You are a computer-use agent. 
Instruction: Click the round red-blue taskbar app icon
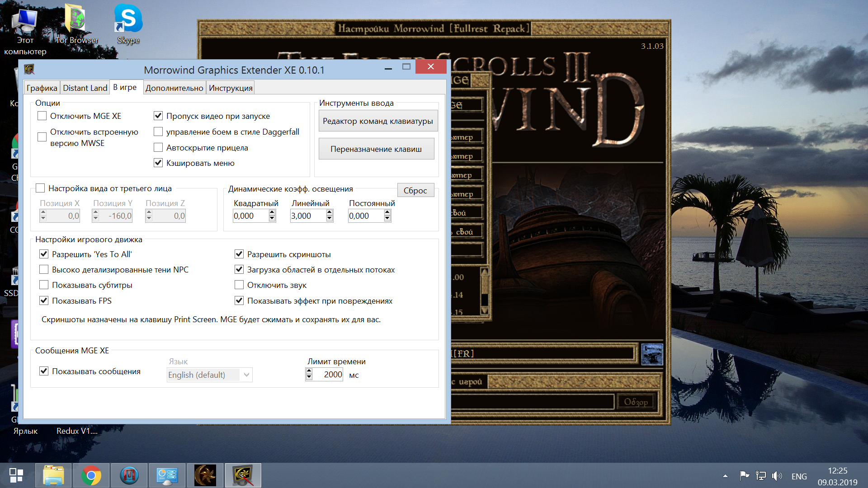click(129, 475)
